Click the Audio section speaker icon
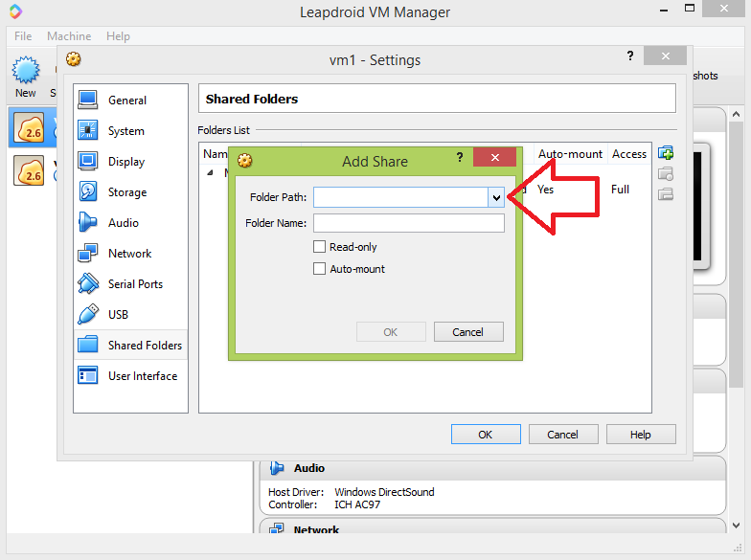The image size is (751, 560). click(x=276, y=467)
